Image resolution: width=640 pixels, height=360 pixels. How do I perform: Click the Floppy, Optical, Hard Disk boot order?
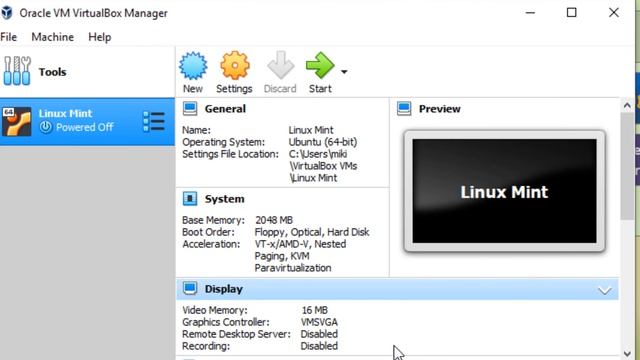click(x=312, y=232)
